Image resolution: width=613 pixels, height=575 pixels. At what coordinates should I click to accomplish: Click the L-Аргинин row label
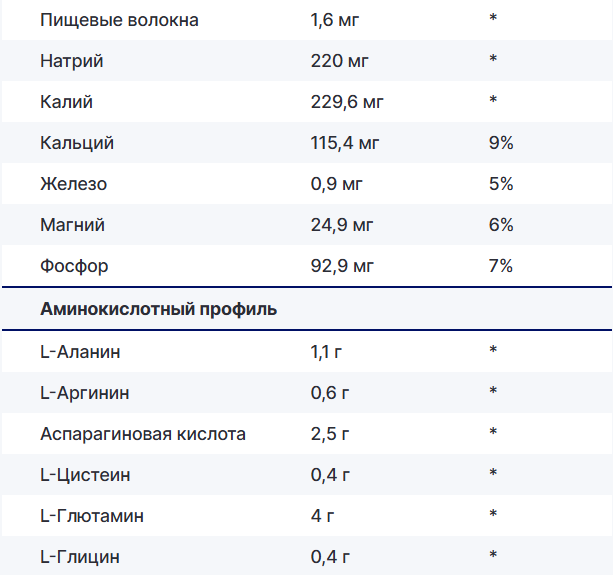coord(85,392)
